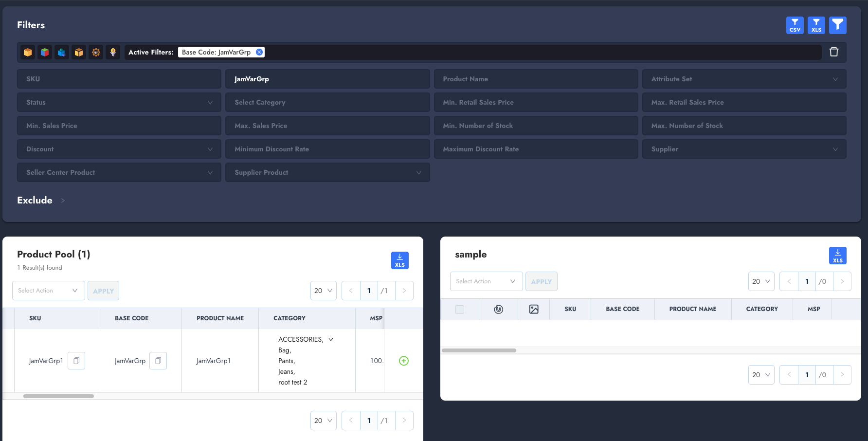Clear all filters with trash icon

click(833, 52)
